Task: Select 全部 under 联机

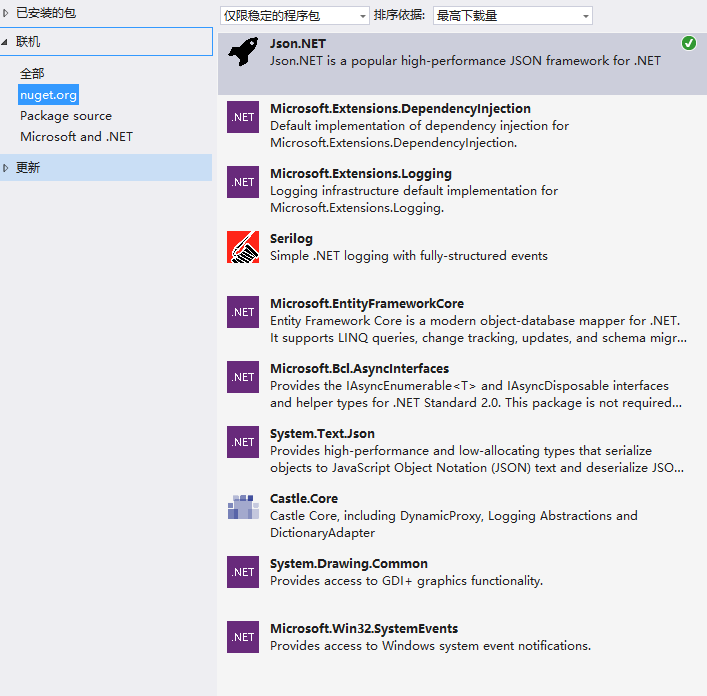Action: click(32, 73)
